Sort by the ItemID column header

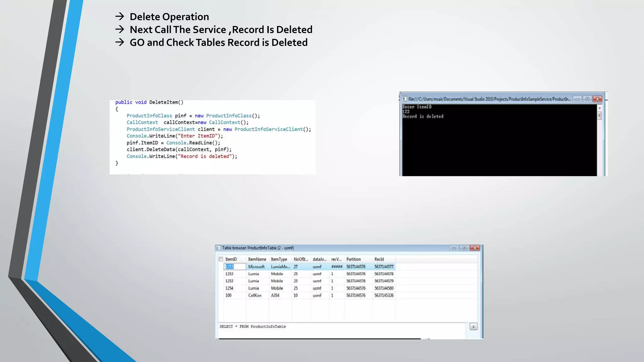coord(231,259)
